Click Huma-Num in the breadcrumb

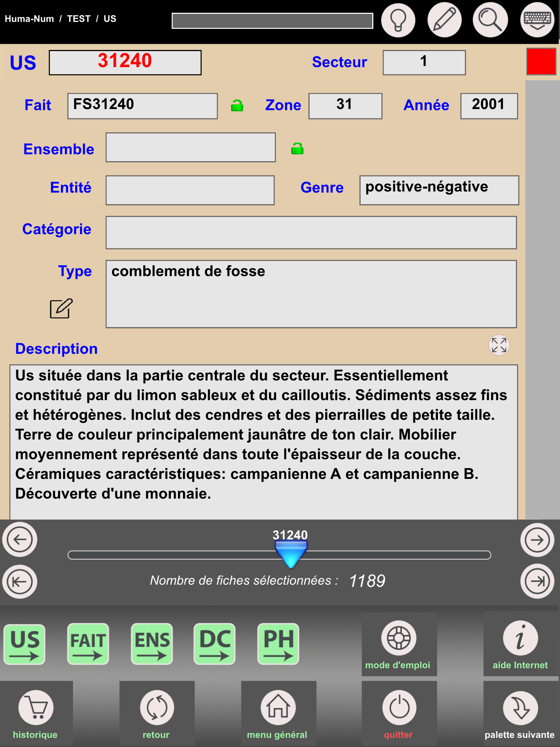coord(29,19)
